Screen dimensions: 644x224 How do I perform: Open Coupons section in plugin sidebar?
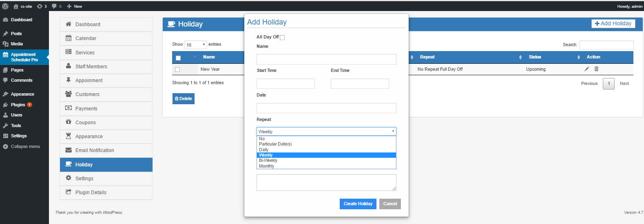[x=85, y=123]
